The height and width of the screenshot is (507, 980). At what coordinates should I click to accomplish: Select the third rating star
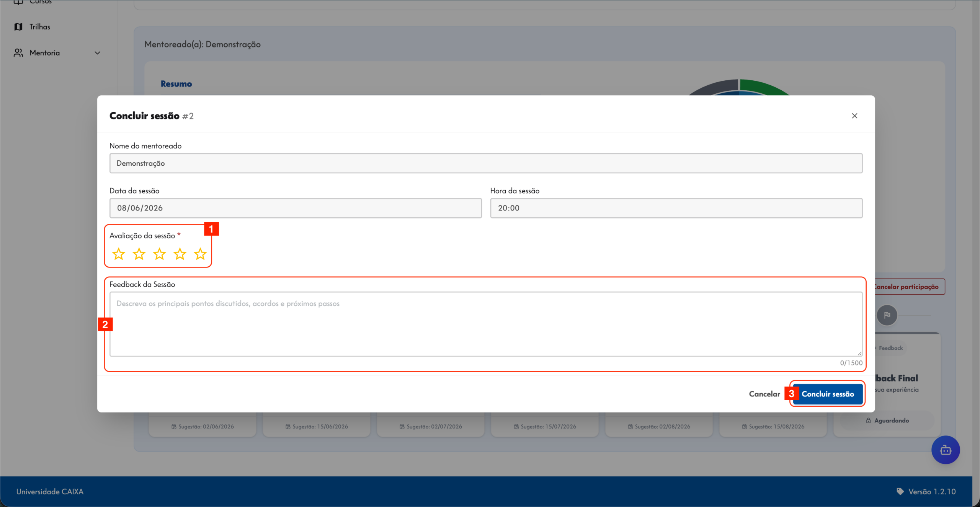pos(159,254)
